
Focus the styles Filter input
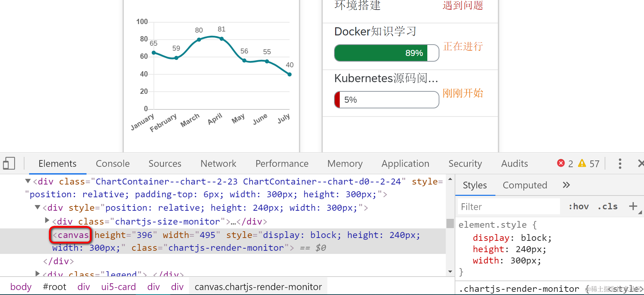point(509,206)
